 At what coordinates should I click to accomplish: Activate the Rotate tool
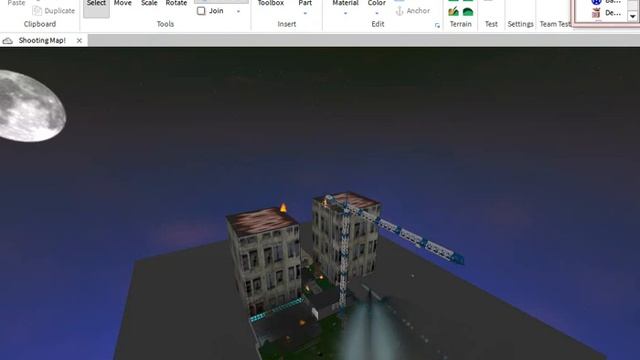(x=176, y=3)
